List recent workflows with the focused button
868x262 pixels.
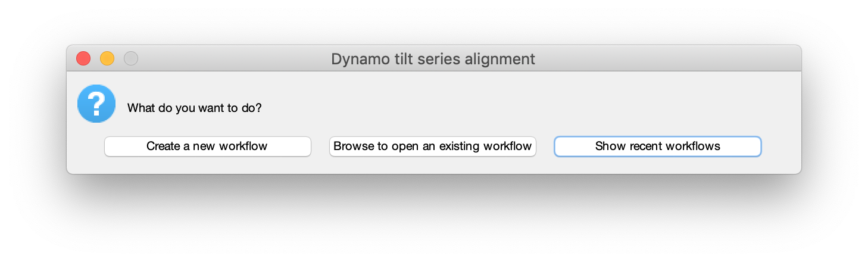[x=658, y=146]
